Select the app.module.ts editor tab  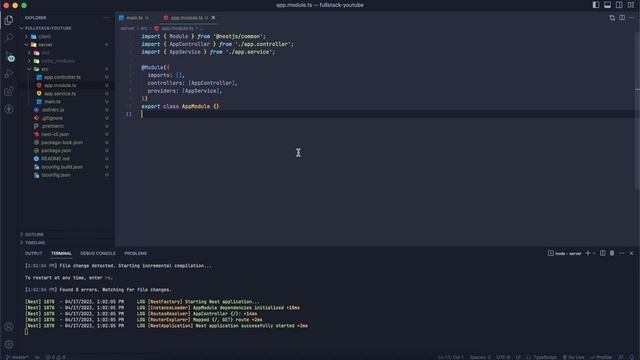[187, 18]
